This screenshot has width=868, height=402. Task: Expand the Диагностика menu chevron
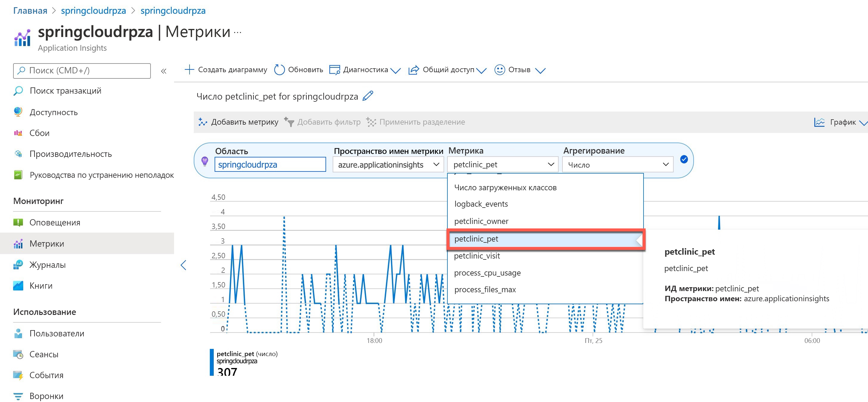coord(395,70)
